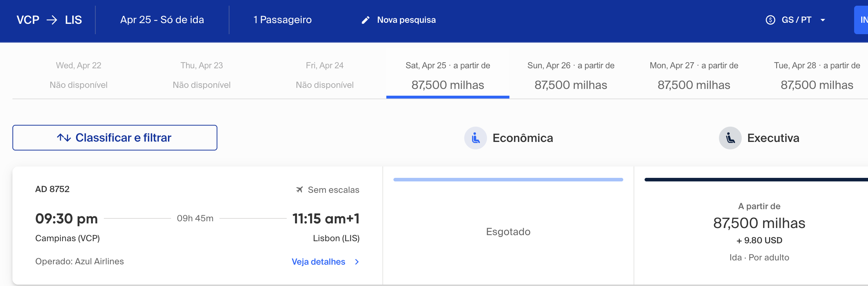Click the airplane icon next to Sem escalas
Viewport: 868px width, 286px height.
[300, 190]
